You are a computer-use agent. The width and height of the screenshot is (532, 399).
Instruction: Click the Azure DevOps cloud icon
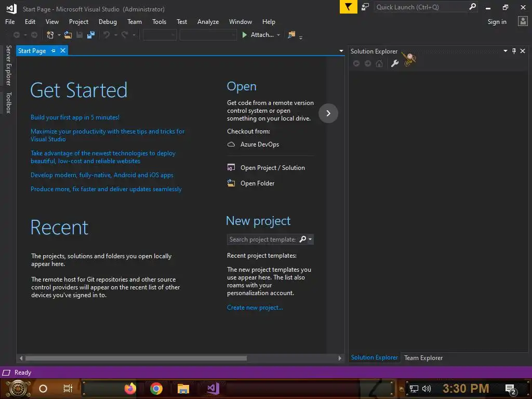pos(231,144)
